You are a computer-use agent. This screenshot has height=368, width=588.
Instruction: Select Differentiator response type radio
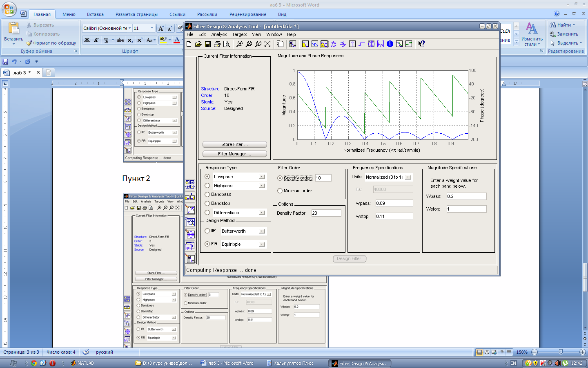pos(207,213)
